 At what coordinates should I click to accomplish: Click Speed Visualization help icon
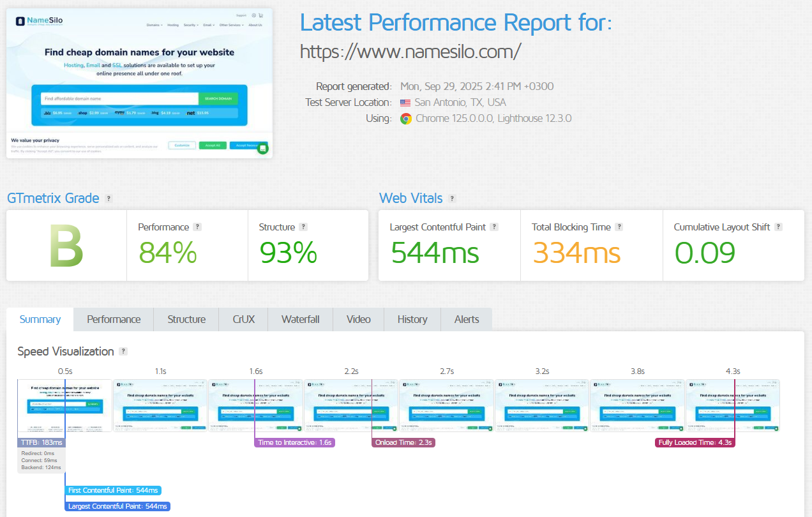pos(123,351)
